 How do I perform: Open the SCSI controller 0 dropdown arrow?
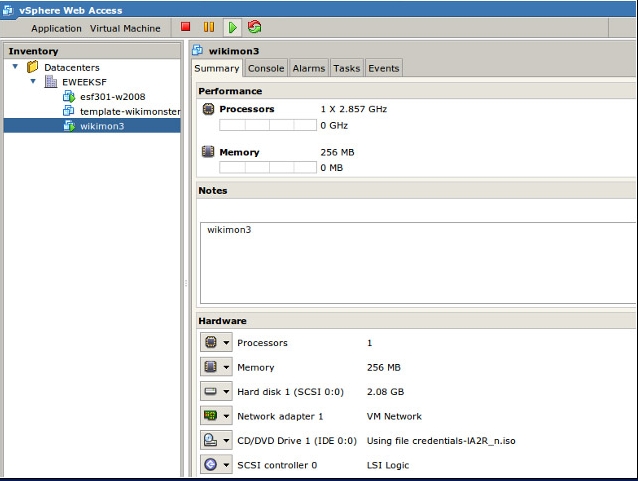point(226,465)
